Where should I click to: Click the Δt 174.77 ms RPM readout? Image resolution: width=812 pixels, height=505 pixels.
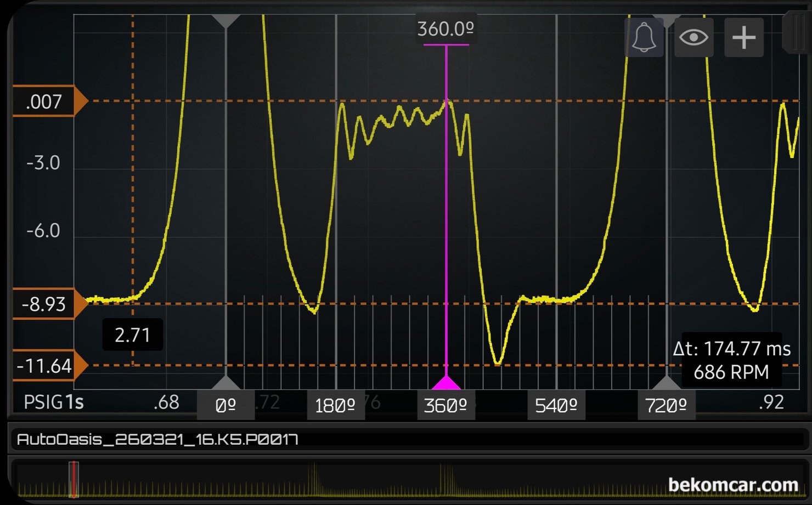tap(731, 360)
